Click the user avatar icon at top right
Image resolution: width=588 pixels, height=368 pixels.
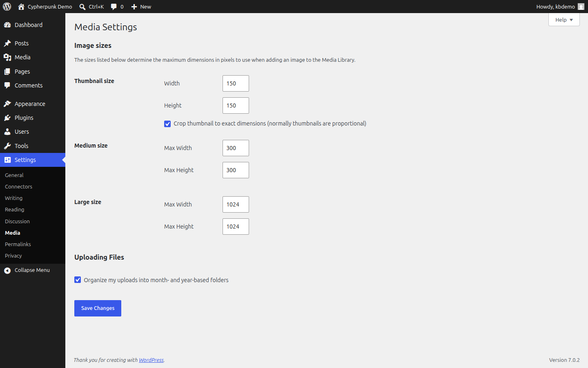point(581,7)
